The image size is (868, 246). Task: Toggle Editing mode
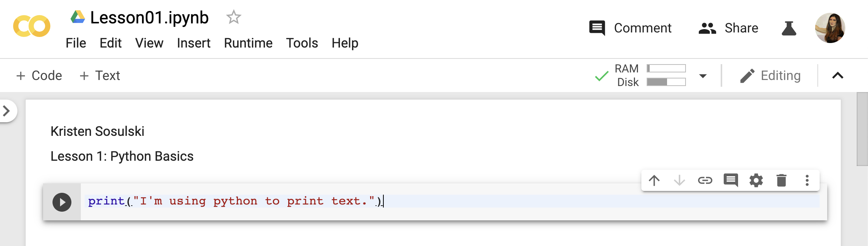(x=770, y=76)
